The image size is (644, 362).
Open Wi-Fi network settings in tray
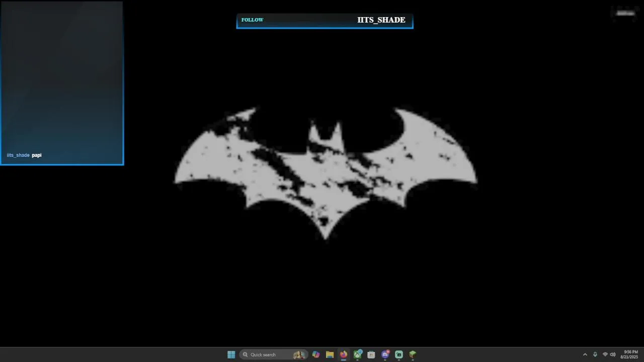click(x=605, y=354)
